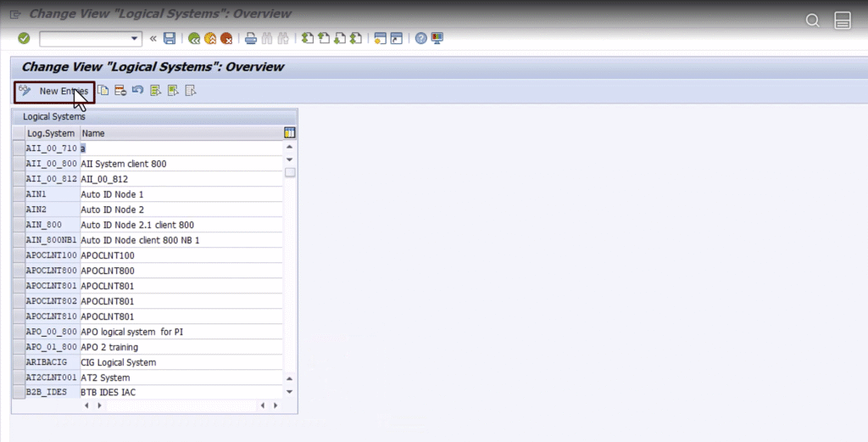The height and width of the screenshot is (442, 868).
Task: Click the 'APO 2 training' cell
Action: (181, 347)
